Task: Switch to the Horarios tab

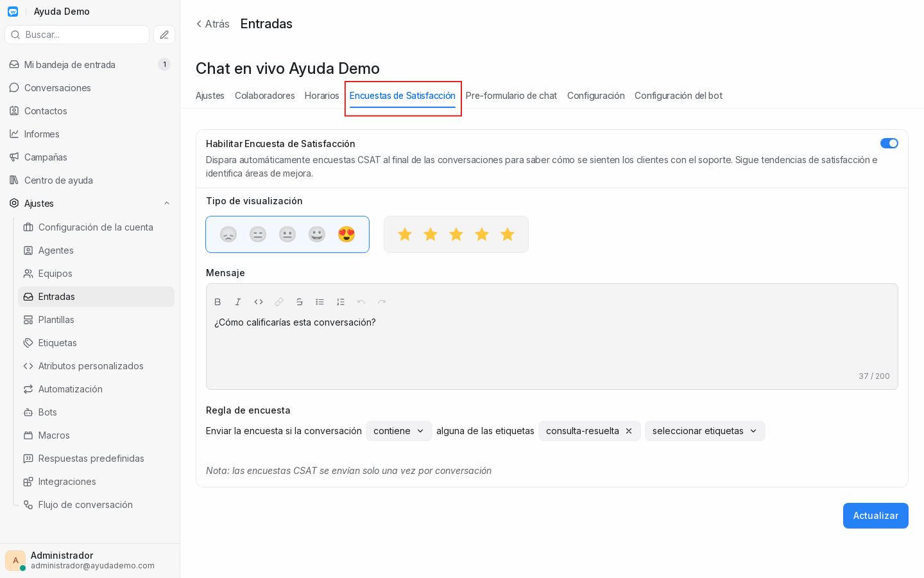Action: [x=322, y=96]
